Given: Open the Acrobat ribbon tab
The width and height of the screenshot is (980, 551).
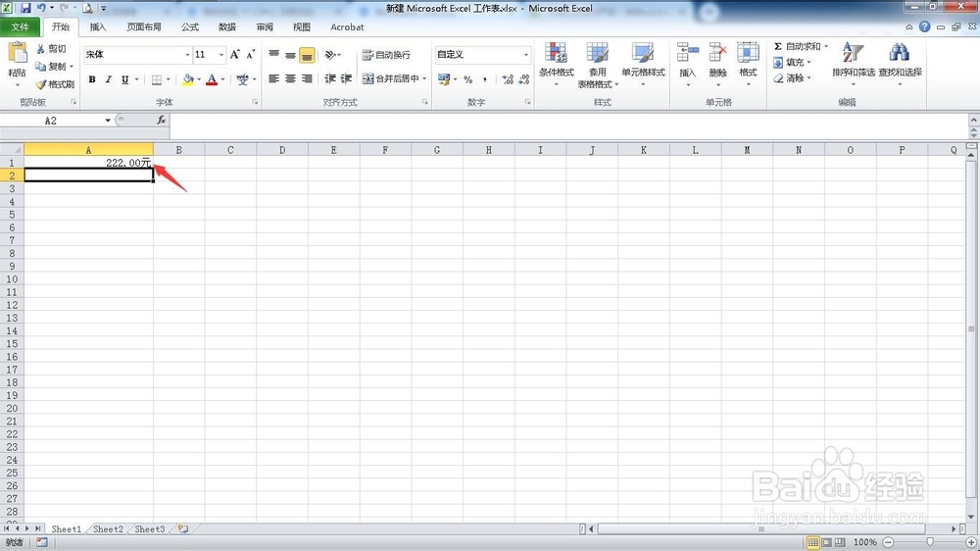Looking at the screenshot, I should [x=347, y=26].
